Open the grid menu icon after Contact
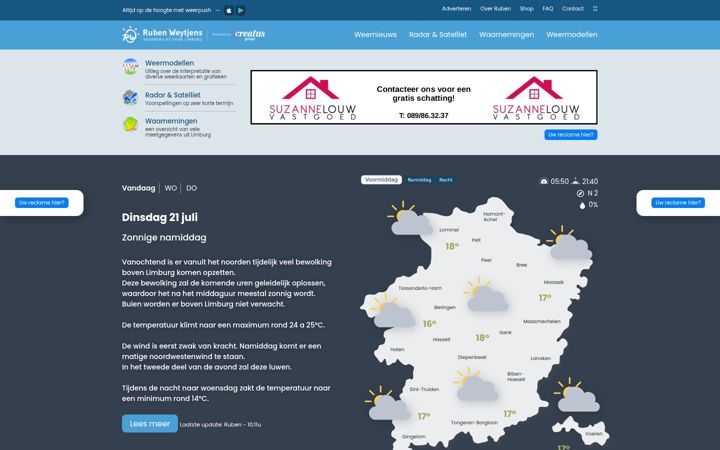 (x=595, y=9)
